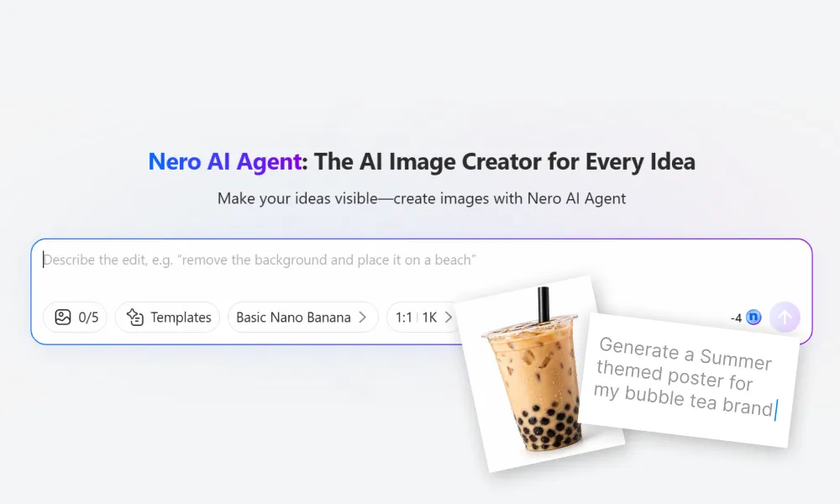Click the image upload icon showing 0/5
Viewport: 840px width, 504px height.
tap(75, 317)
